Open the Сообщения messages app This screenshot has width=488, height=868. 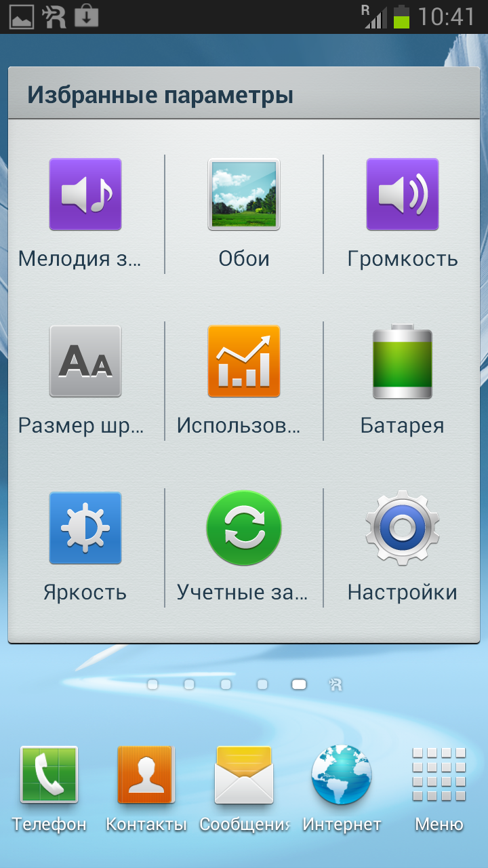coord(244,775)
